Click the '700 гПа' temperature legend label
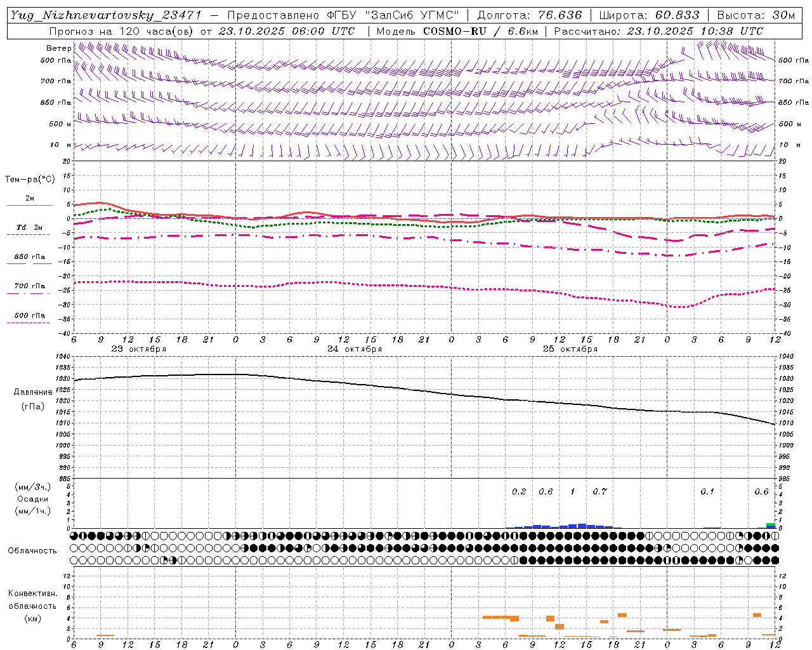Image resolution: width=812 pixels, height=650 pixels. pos(29,286)
